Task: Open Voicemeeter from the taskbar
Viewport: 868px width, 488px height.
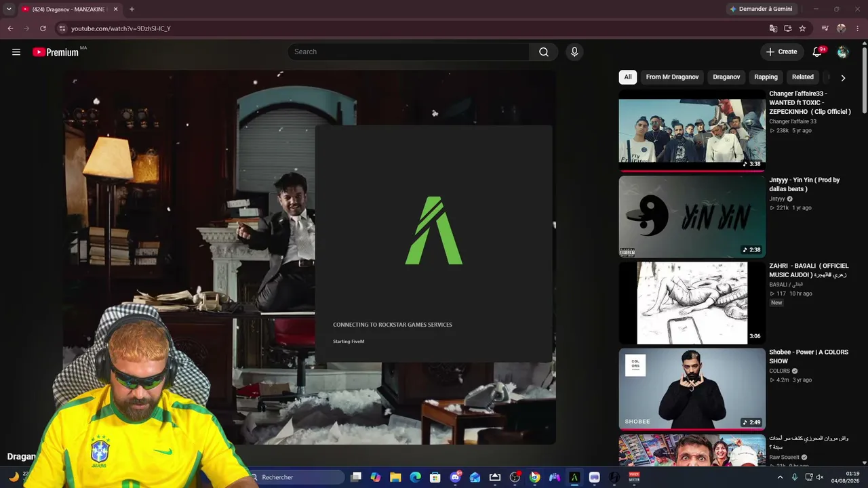Action: (x=634, y=477)
